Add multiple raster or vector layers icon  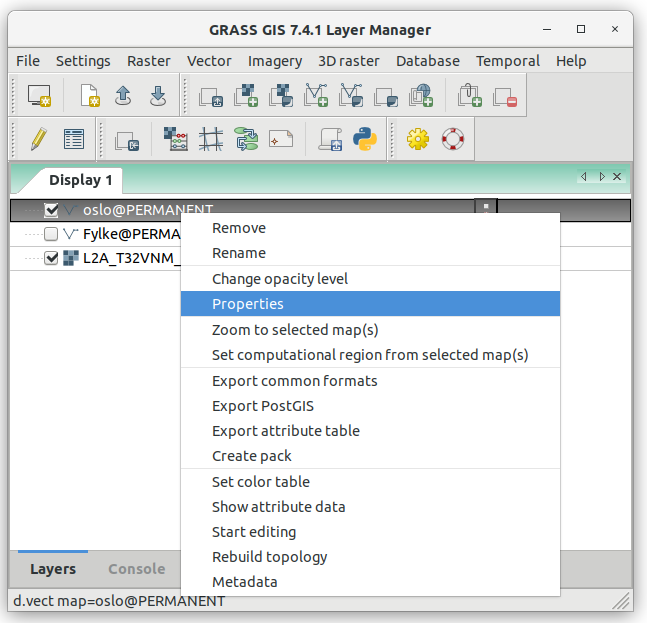[x=211, y=97]
